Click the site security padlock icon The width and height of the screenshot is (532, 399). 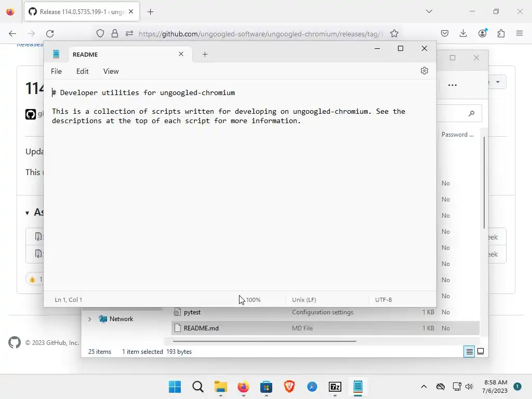tap(115, 33)
